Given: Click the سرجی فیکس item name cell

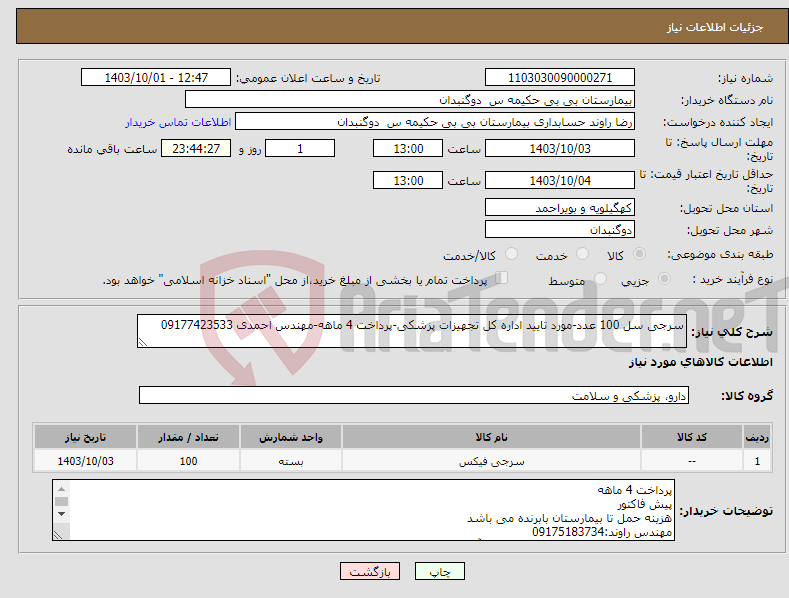Looking at the screenshot, I should pos(491,461).
